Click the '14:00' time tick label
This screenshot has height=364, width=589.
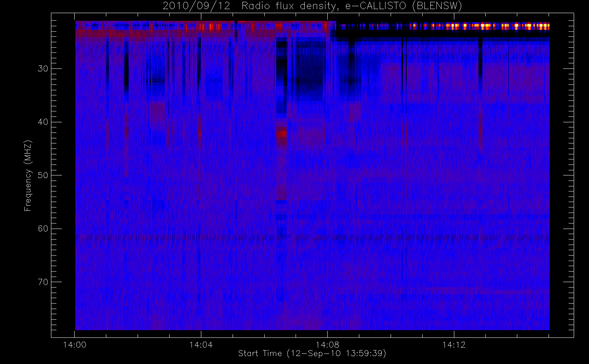tap(75, 345)
